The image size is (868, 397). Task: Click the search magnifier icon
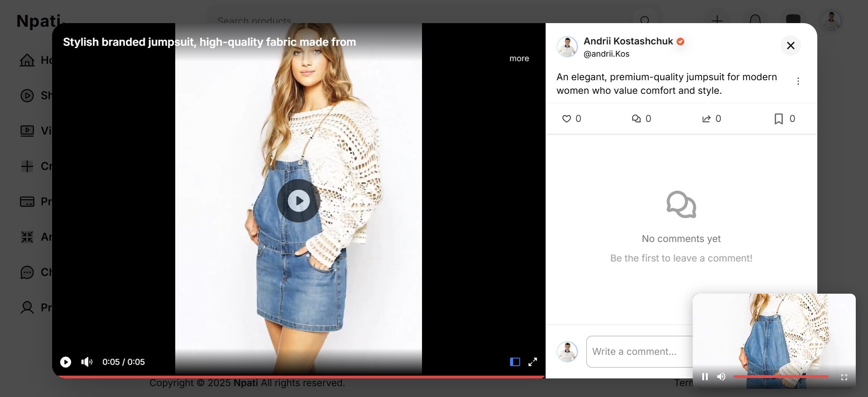[x=645, y=20]
